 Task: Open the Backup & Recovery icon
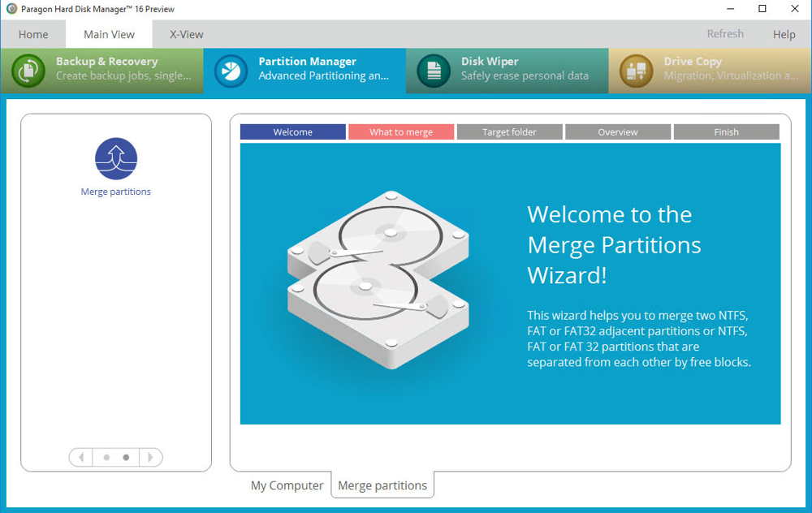[28, 71]
